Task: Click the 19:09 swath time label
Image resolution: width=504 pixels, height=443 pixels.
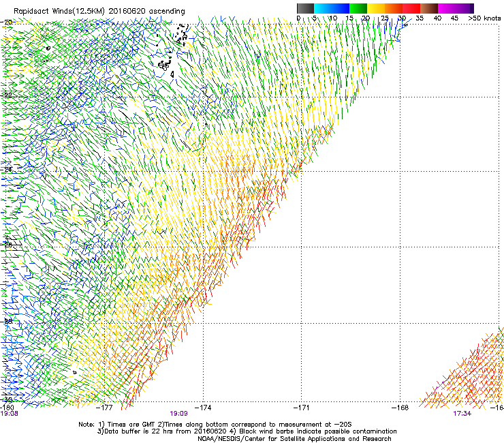Action: (x=178, y=414)
